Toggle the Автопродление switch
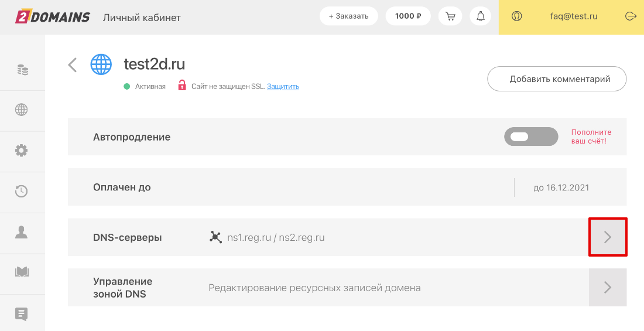The width and height of the screenshot is (644, 331). pyautogui.click(x=530, y=137)
